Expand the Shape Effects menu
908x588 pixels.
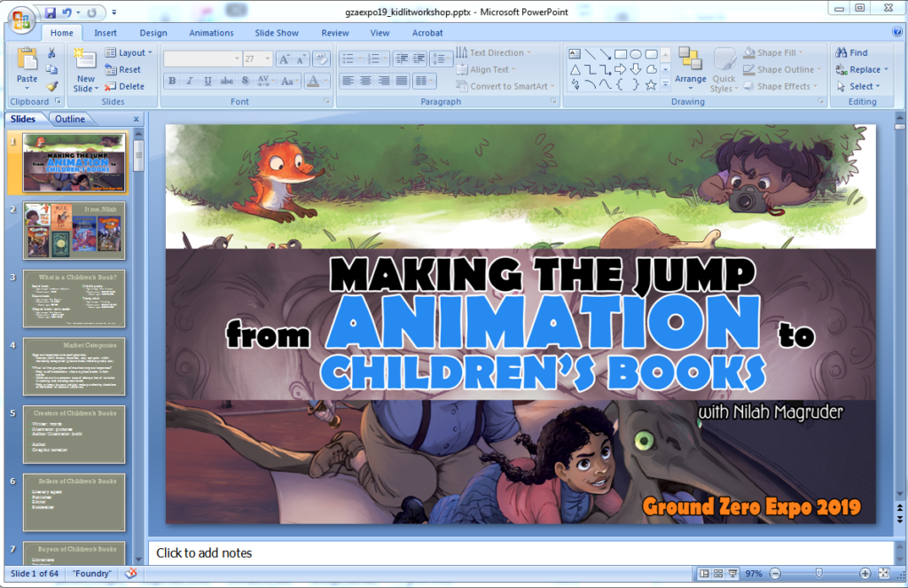780,86
